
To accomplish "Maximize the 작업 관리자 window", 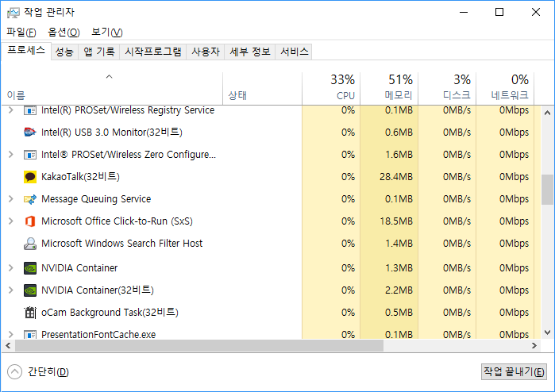I will click(x=499, y=13).
